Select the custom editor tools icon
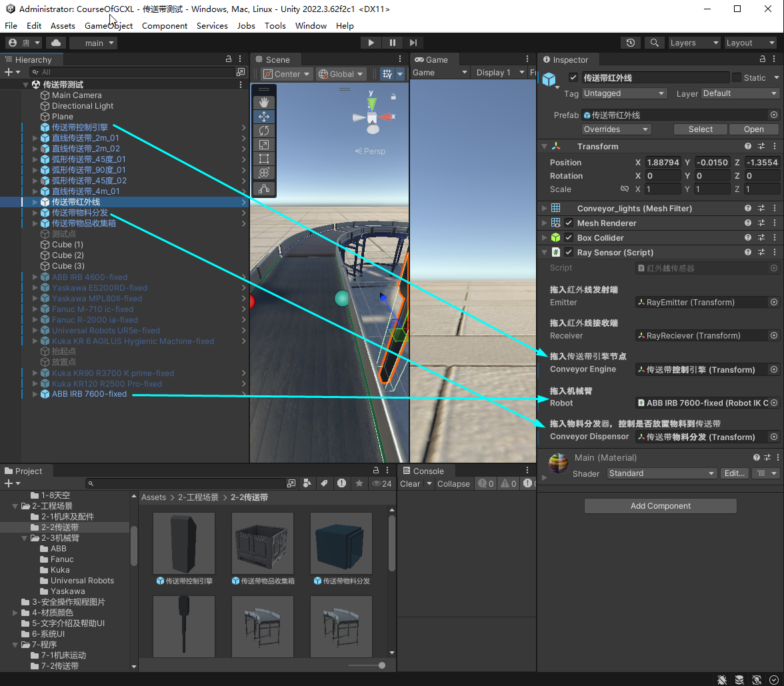This screenshot has width=784, height=686. (264, 189)
